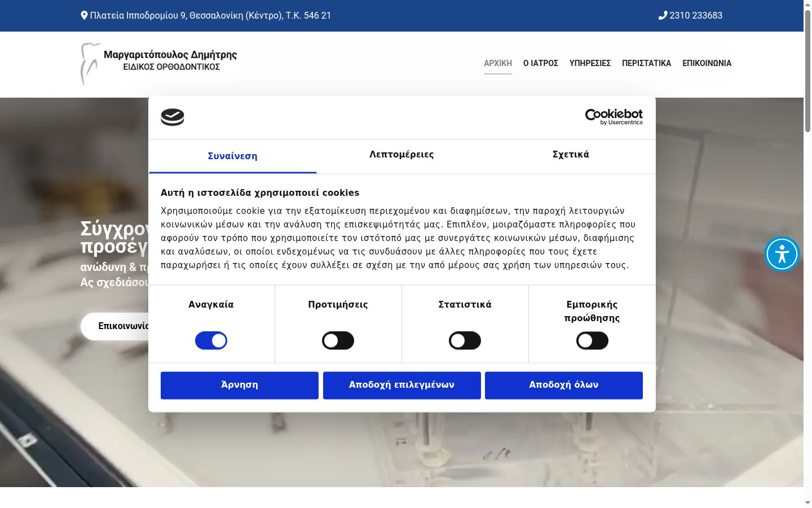This screenshot has width=812, height=508.
Task: Click the scrollbar up arrow
Action: pos(807,4)
